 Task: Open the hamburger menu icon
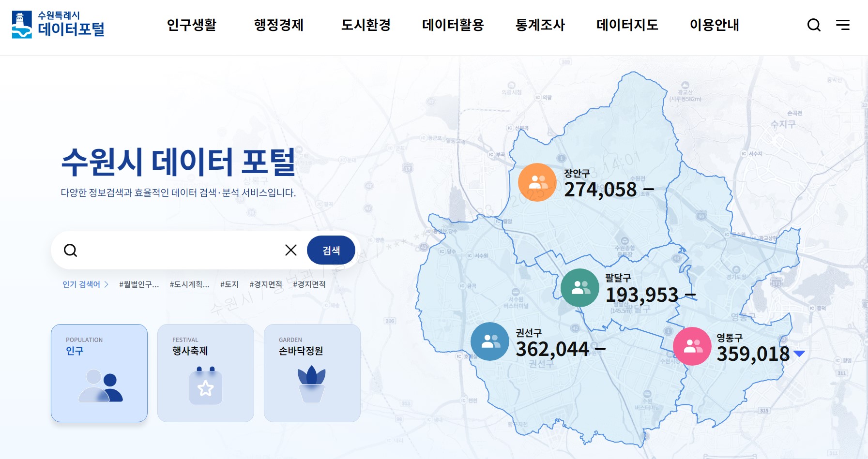(843, 25)
